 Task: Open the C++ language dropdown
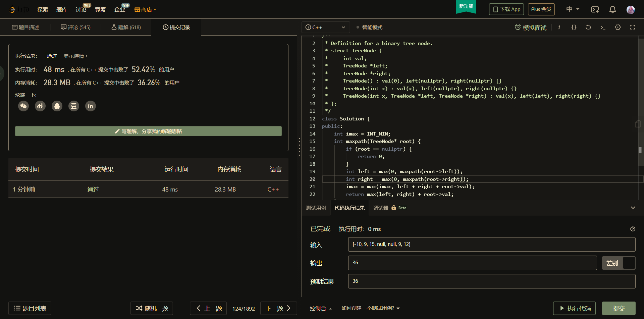[x=325, y=28]
